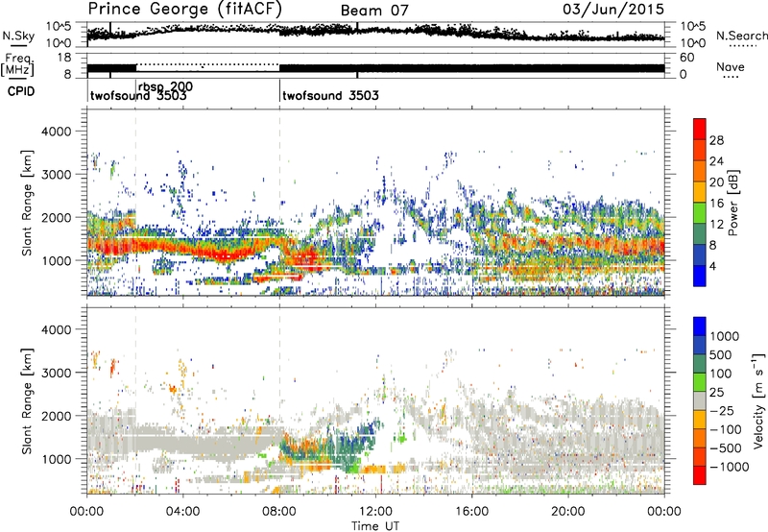Click the 60 tick on Nave axis
Screen dimensions: 768x532
(686, 58)
